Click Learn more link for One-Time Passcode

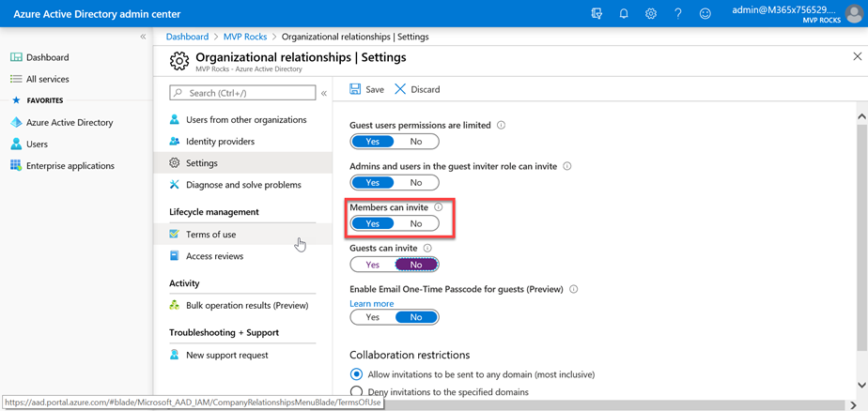click(371, 303)
